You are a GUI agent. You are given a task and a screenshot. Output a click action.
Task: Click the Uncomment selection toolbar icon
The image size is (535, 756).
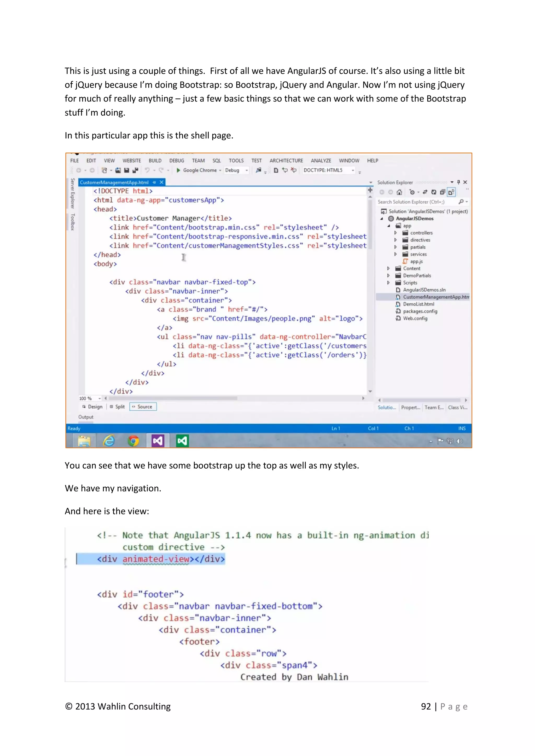[x=294, y=170]
